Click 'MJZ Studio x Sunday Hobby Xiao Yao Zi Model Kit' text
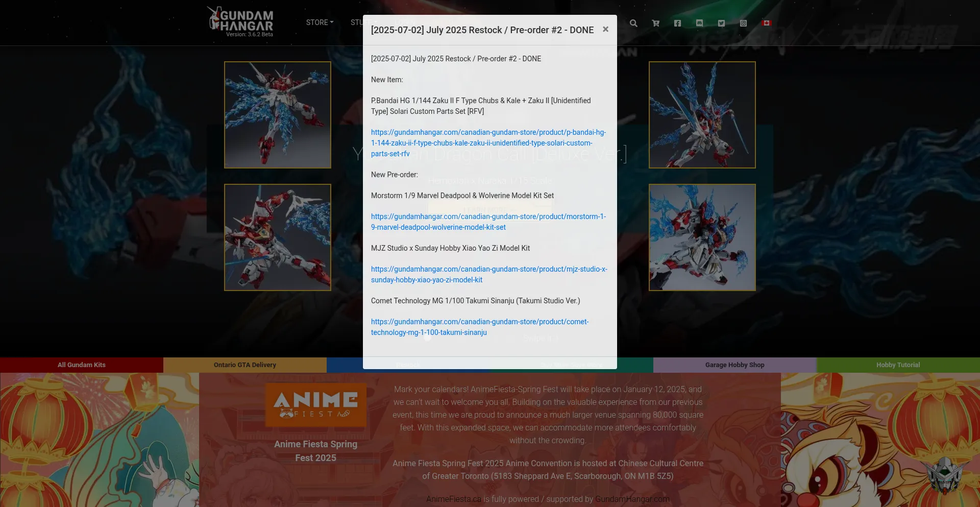The image size is (980, 507). click(450, 248)
